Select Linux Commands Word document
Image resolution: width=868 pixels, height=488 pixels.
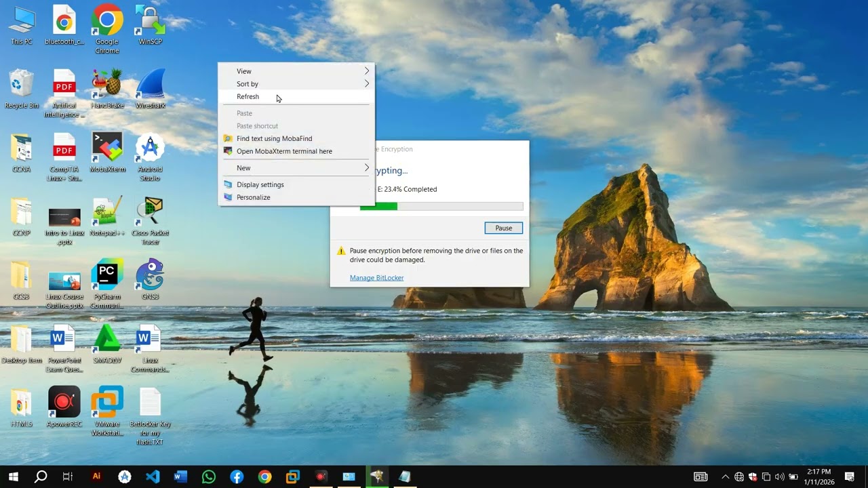point(150,348)
